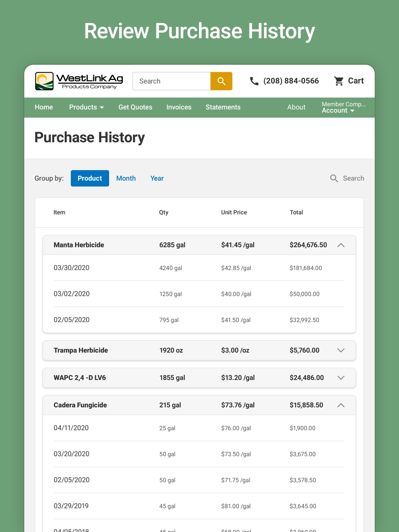Viewport: 399px width, 532px height.
Task: Click the phone icon next to the number
Action: coord(254,81)
